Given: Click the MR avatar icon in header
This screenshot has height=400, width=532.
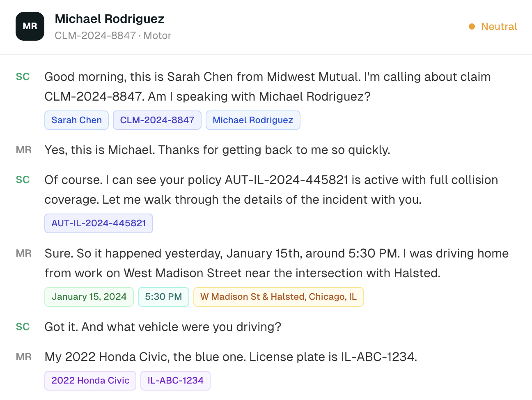Looking at the screenshot, I should coord(30,26).
